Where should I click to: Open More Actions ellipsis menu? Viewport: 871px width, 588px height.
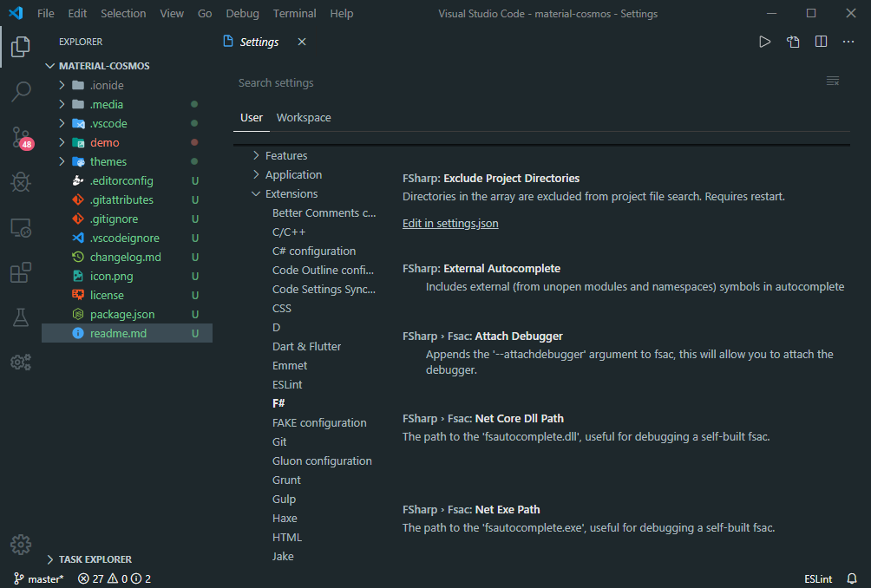848,42
